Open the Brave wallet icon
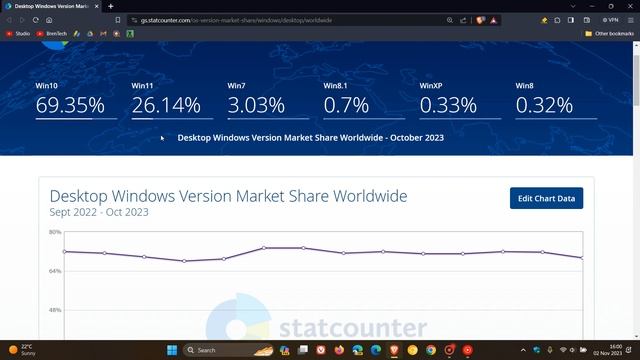640x360 pixels. click(x=587, y=20)
